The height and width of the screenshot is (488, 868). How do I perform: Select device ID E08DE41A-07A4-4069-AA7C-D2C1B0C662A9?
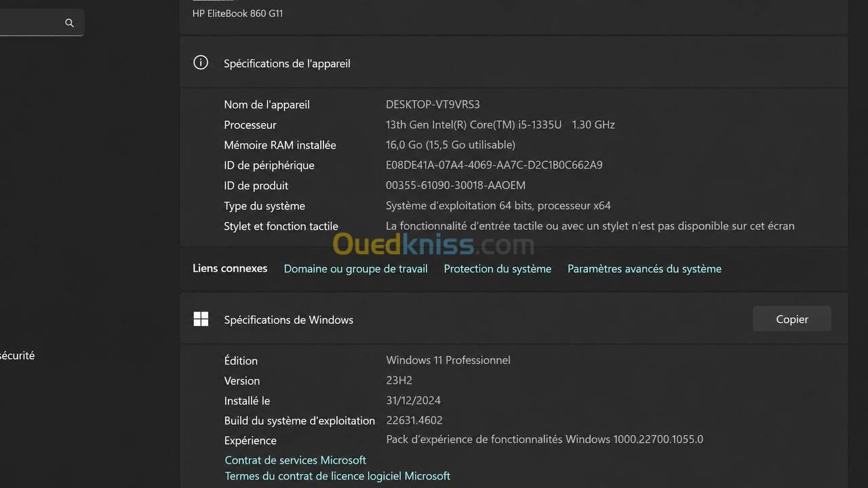[494, 165]
